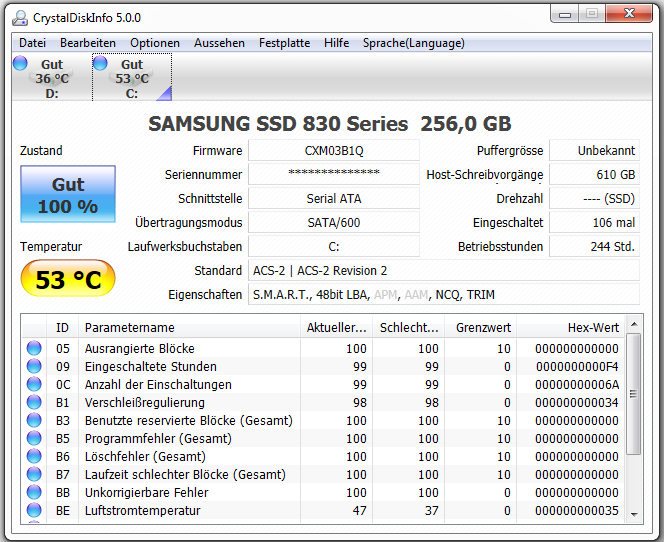This screenshot has width=664, height=542.
Task: Click the Schnittstelle field Serial ATA
Action: pyautogui.click(x=334, y=198)
